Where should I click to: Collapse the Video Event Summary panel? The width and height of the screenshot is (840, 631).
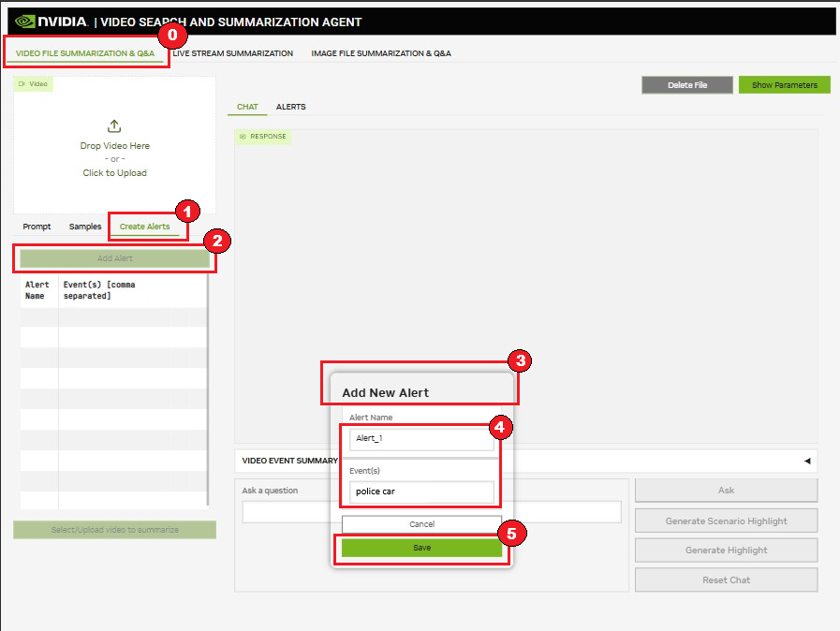806,461
